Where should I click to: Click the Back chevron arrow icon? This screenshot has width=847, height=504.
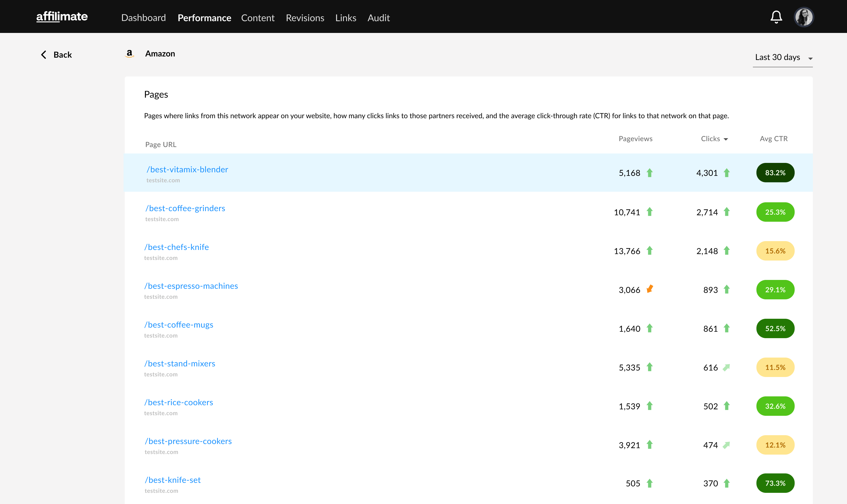click(x=44, y=55)
